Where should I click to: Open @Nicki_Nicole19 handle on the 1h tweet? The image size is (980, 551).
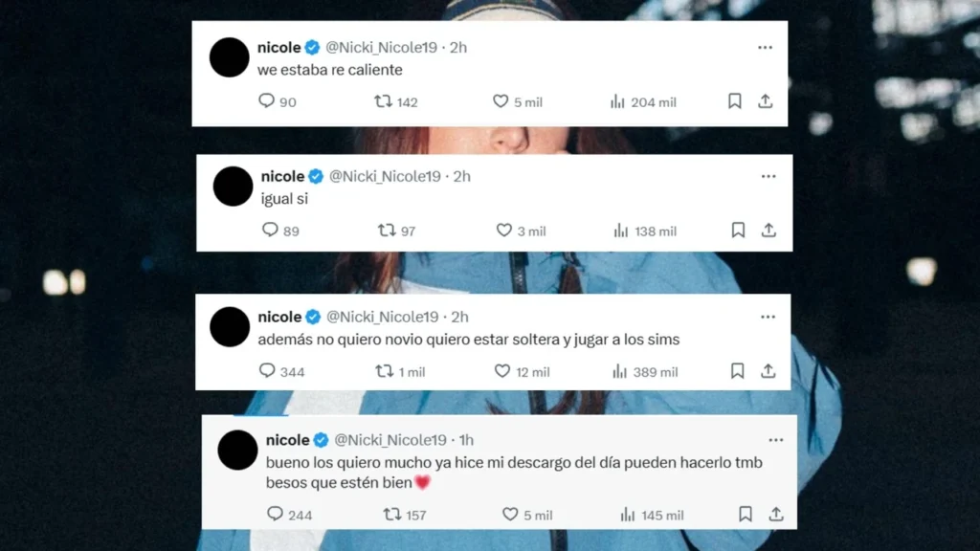pyautogui.click(x=390, y=440)
